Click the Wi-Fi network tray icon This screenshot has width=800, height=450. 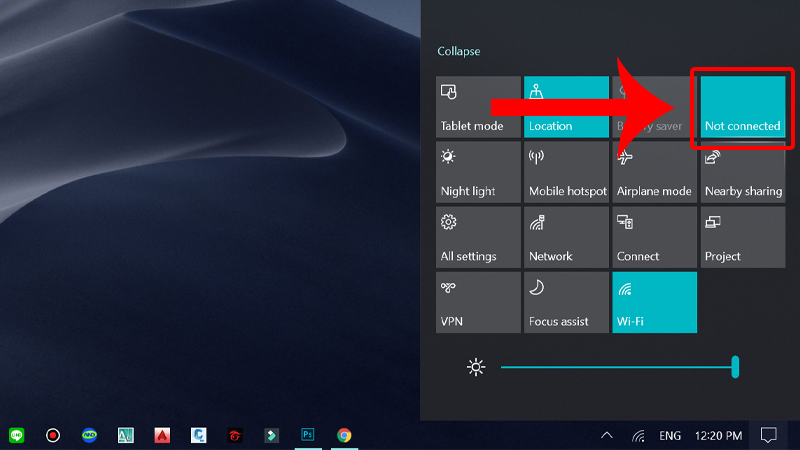pyautogui.click(x=638, y=436)
